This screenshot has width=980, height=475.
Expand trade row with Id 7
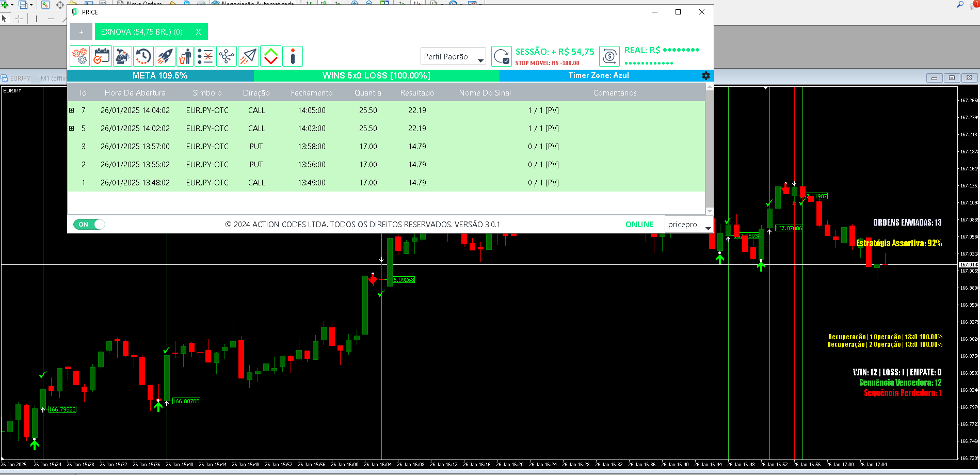(72, 110)
